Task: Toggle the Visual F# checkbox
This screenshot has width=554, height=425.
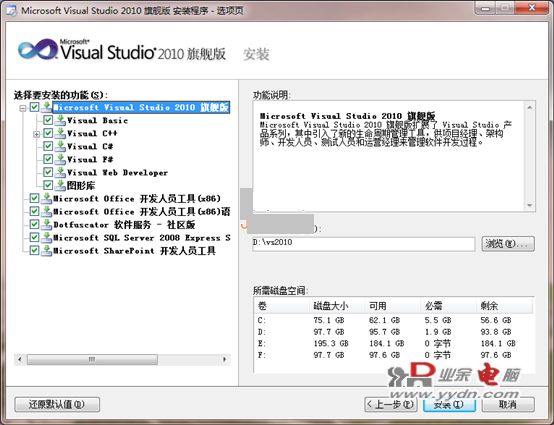Action: point(48,159)
